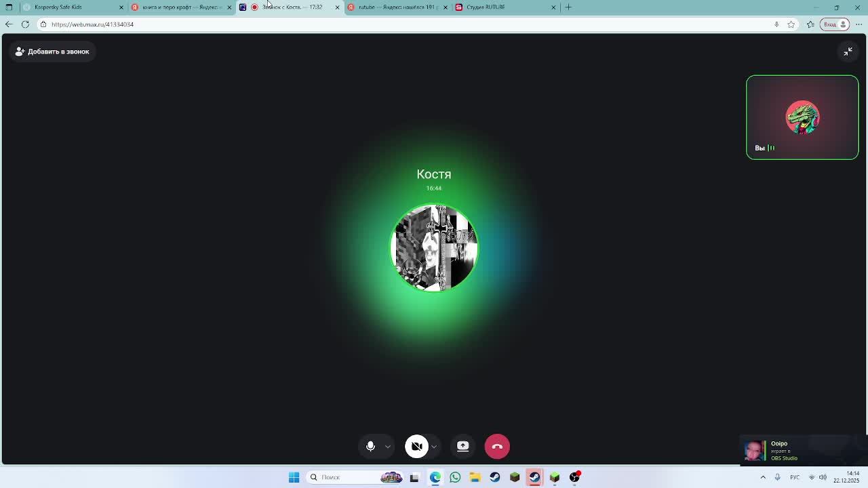Switch to the 'rutube — Яндекс' tab
The height and width of the screenshot is (488, 868).
coord(397,7)
